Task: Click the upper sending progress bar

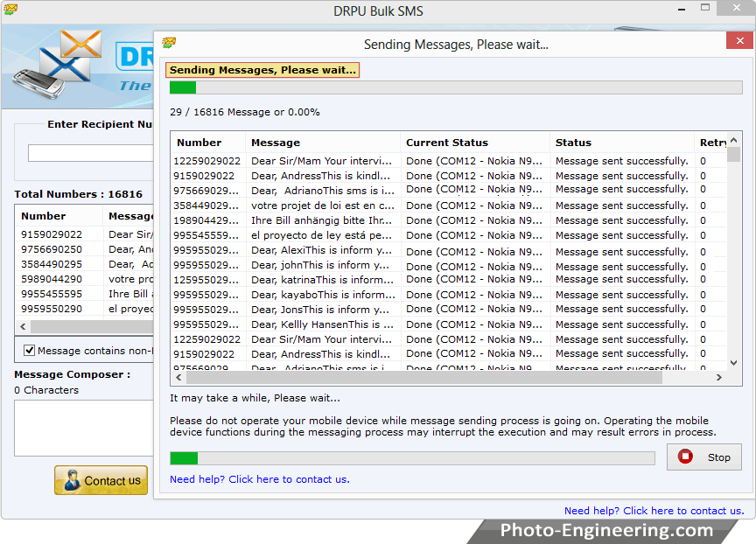Action: [x=456, y=87]
